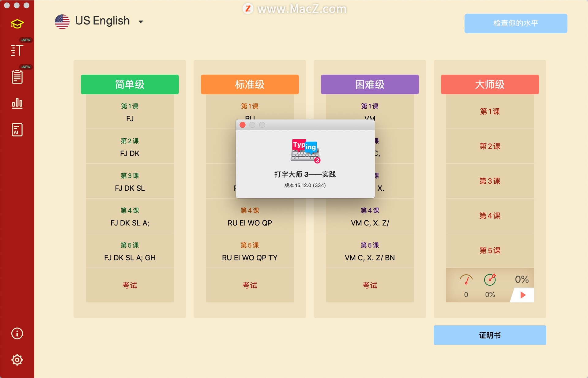Click the dialog title 打字大师 3——实践
Viewport: 588px width, 378px height.
tap(305, 174)
